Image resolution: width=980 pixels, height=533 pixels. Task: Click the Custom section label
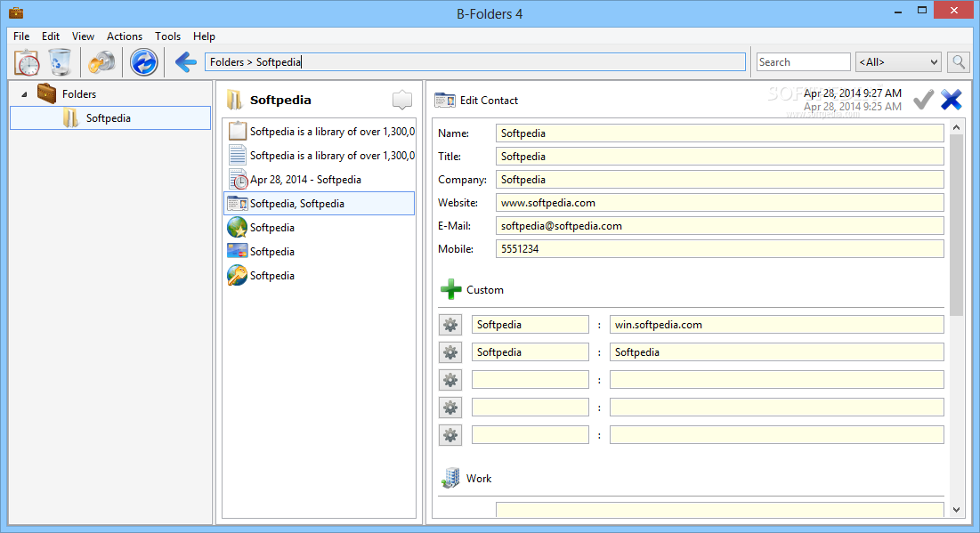[x=485, y=290]
